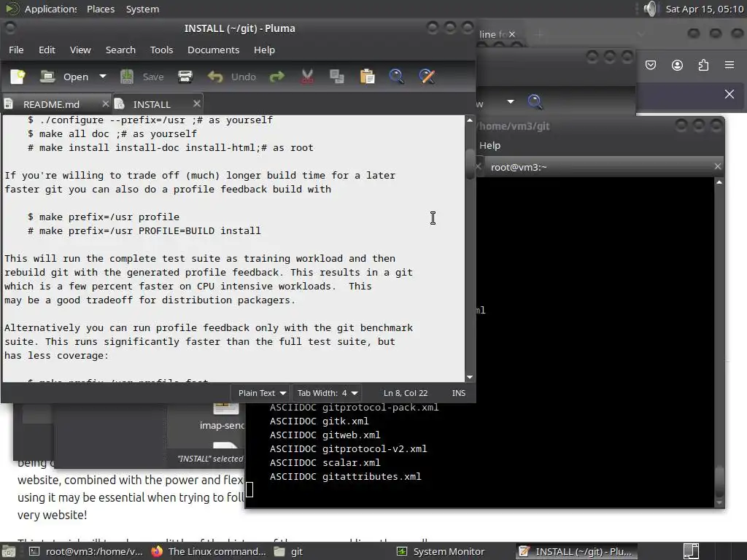Undo the last edit
Screen dimensions: 747x560
[232, 77]
